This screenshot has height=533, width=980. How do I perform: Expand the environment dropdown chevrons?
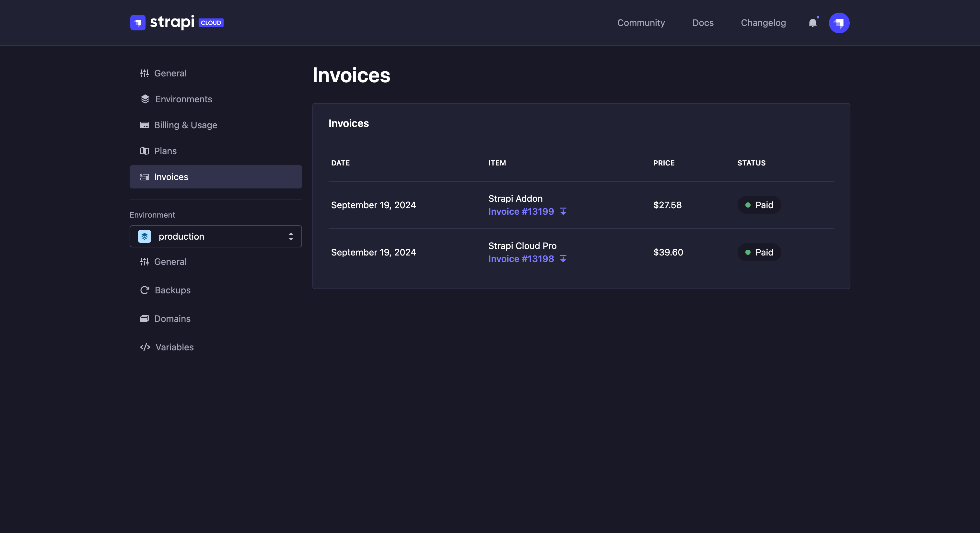(291, 236)
